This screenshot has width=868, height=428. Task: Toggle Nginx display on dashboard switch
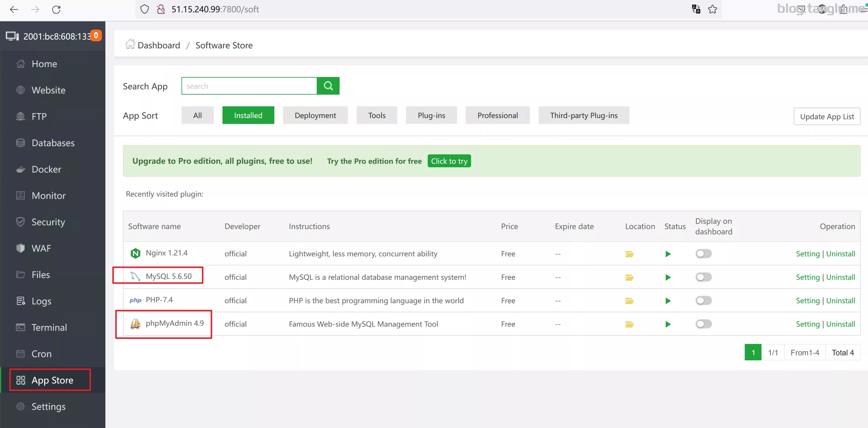click(703, 254)
